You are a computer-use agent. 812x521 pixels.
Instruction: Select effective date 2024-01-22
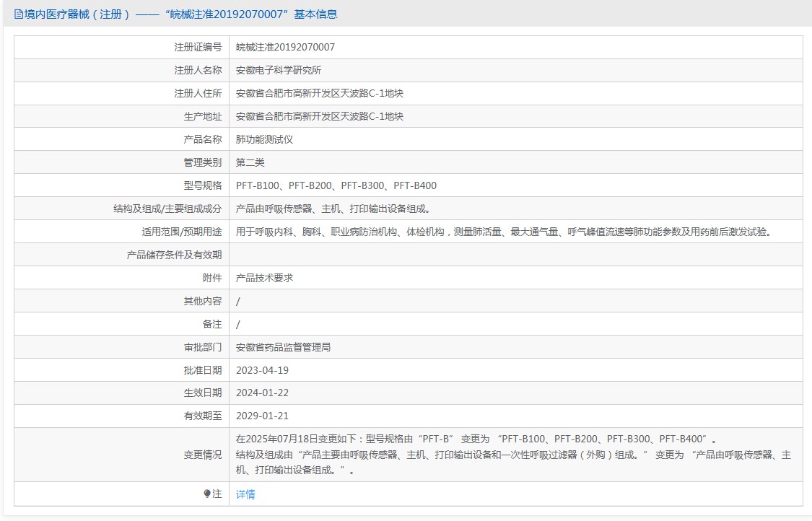[x=262, y=393]
